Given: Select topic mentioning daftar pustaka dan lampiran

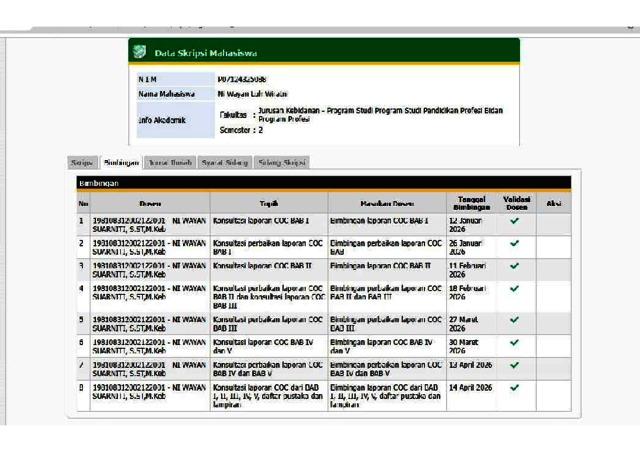Looking at the screenshot, I should coord(268,396).
